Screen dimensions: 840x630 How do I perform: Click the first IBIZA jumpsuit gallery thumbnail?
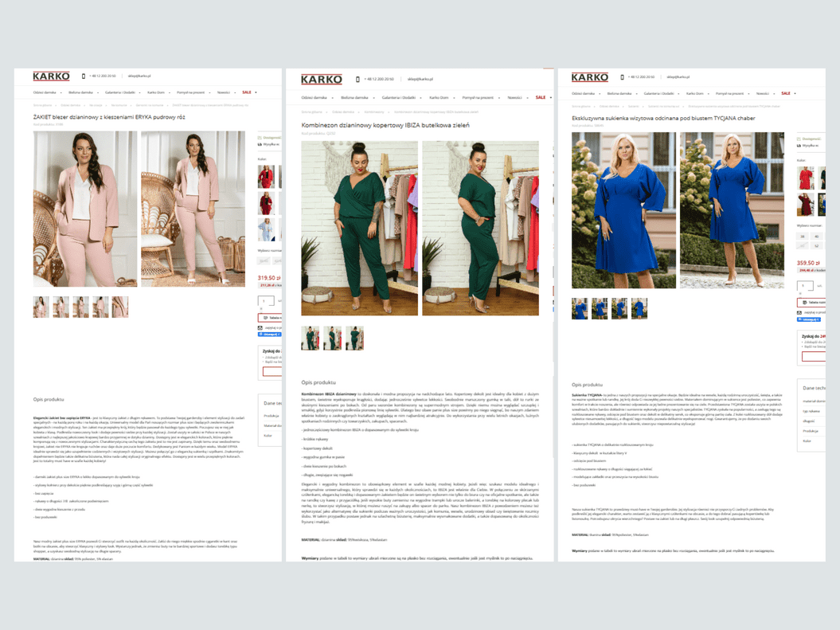311,338
